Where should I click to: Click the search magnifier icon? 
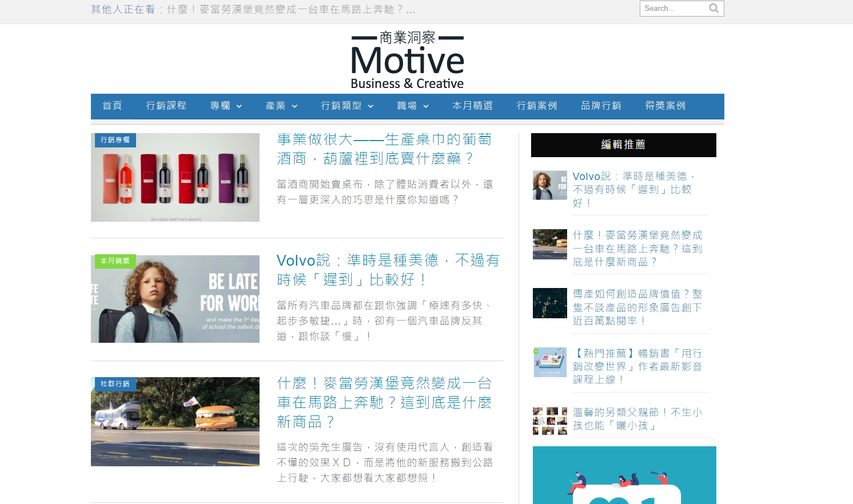714,8
